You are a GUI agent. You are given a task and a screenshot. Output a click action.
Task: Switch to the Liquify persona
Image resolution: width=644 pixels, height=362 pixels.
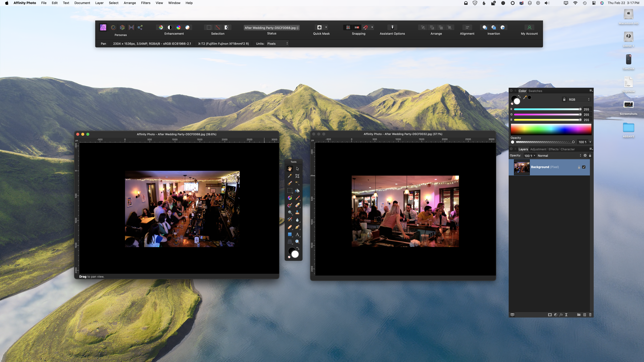click(x=113, y=28)
